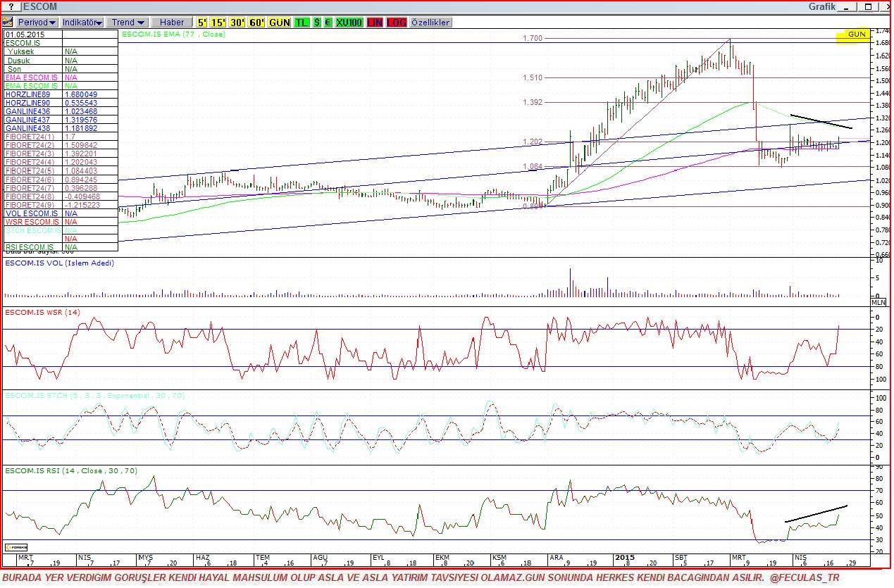Select the 5-minute timeframe button
The width and height of the screenshot is (894, 588).
pyautogui.click(x=202, y=23)
